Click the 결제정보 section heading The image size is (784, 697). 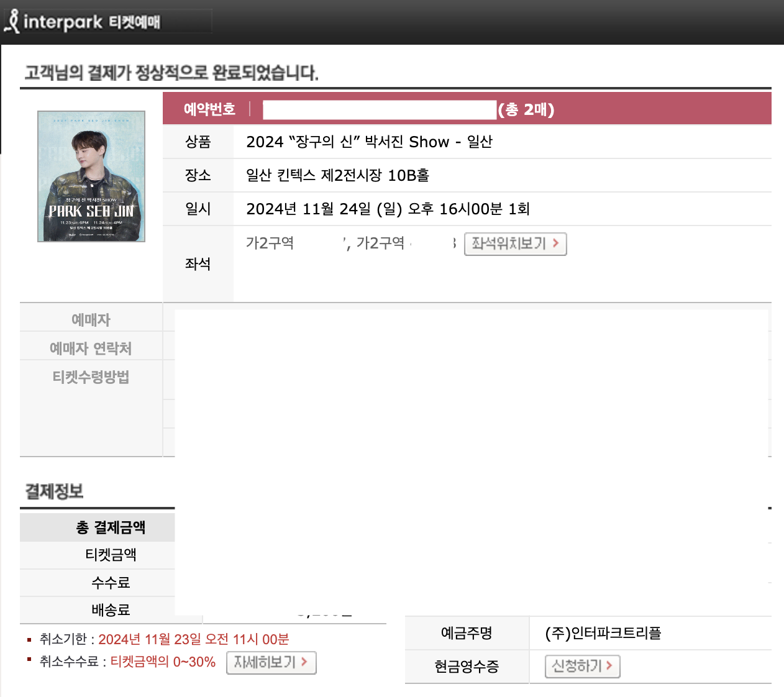(54, 491)
